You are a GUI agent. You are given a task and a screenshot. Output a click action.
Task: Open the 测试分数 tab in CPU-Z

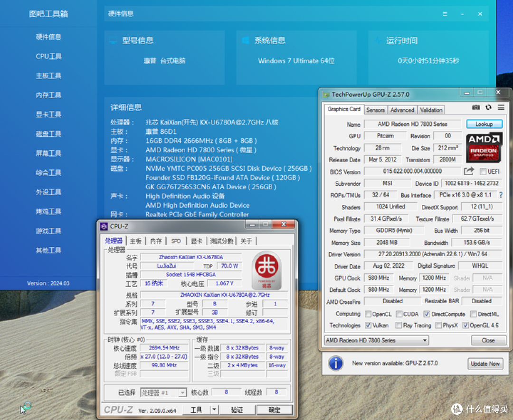[x=221, y=241]
